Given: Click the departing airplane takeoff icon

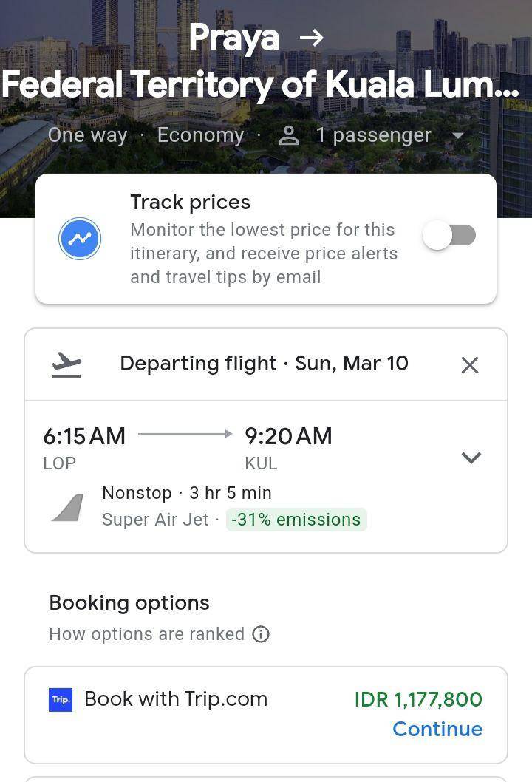Looking at the screenshot, I should (x=66, y=364).
